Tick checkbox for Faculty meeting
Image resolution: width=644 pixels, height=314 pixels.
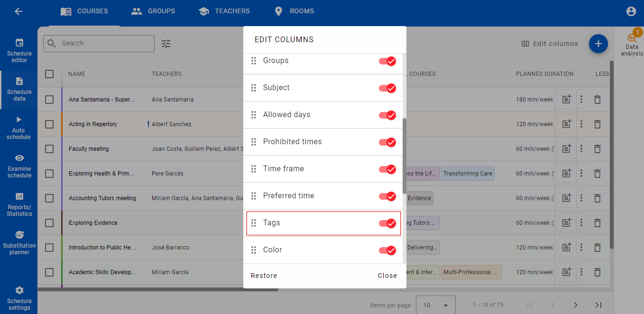[x=49, y=149]
